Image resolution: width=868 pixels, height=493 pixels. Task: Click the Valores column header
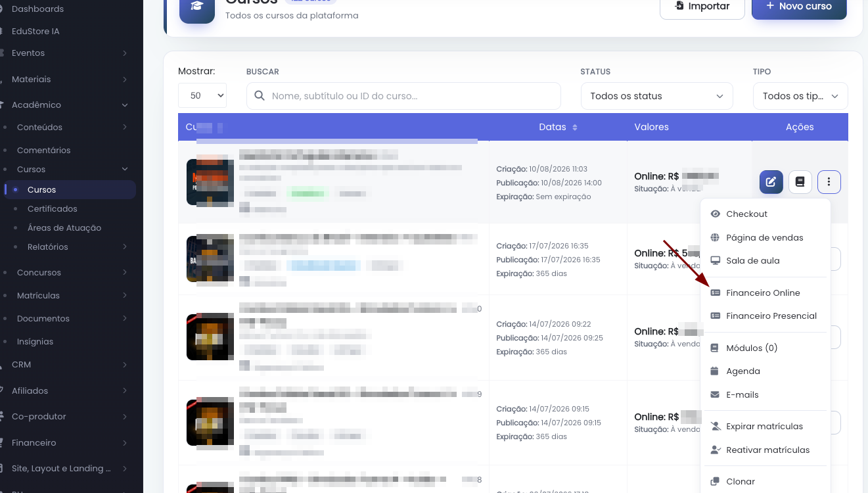[x=652, y=128]
